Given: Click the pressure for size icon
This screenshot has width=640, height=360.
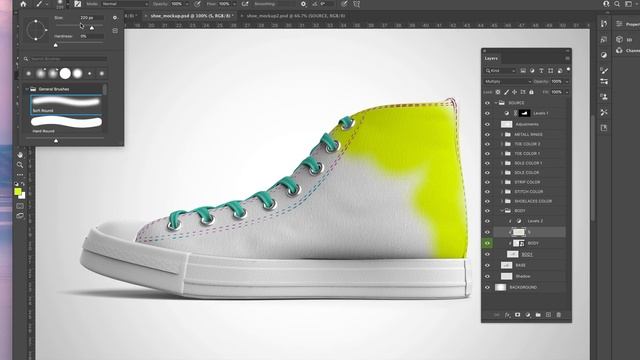Looking at the screenshot, I should [344, 4].
